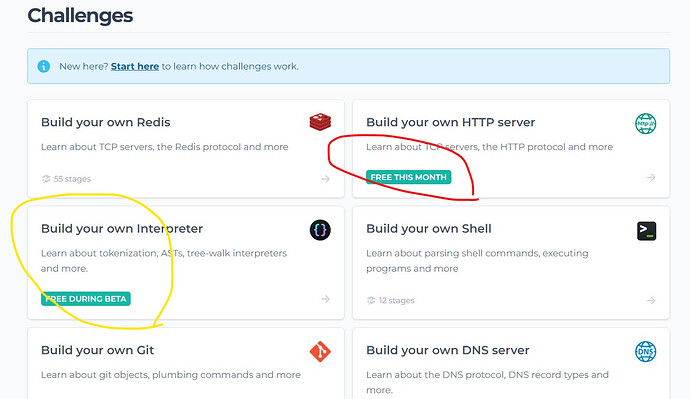
Task: Click the Git logo icon
Action: pos(320,351)
